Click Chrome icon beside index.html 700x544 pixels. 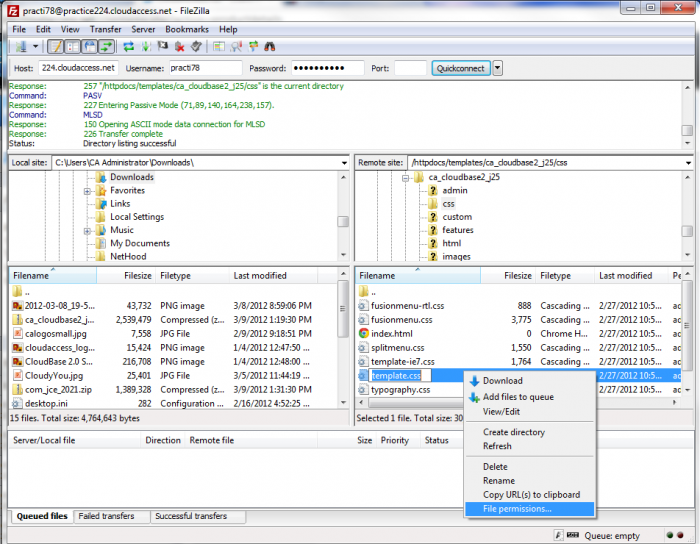pos(365,333)
